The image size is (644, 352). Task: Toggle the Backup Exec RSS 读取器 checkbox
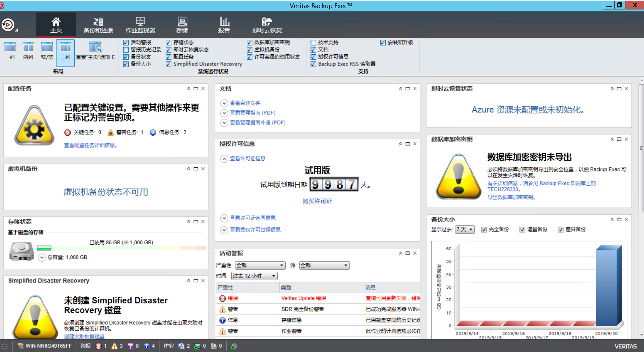pyautogui.click(x=313, y=64)
